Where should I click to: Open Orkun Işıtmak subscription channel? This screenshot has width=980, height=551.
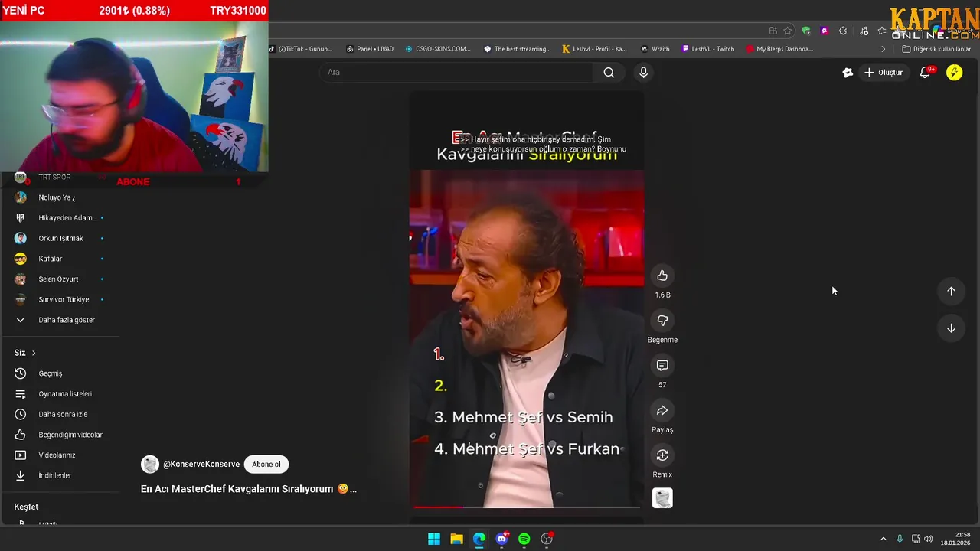coord(60,238)
